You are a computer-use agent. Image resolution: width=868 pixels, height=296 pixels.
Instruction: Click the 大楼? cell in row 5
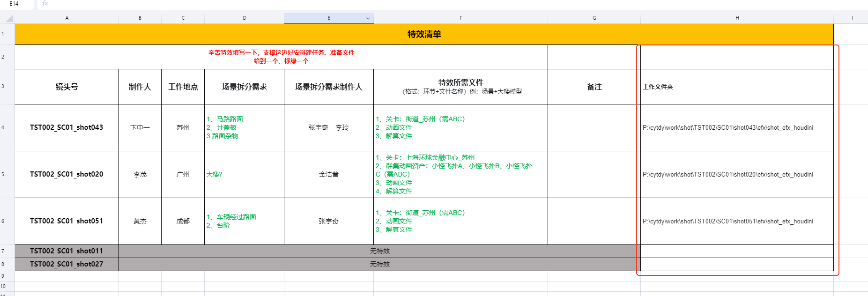[x=244, y=174]
